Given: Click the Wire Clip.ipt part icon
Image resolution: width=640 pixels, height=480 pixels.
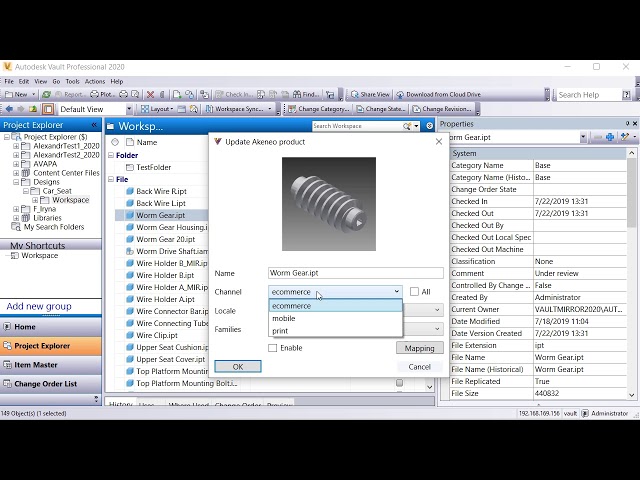Looking at the screenshot, I should pyautogui.click(x=130, y=335).
